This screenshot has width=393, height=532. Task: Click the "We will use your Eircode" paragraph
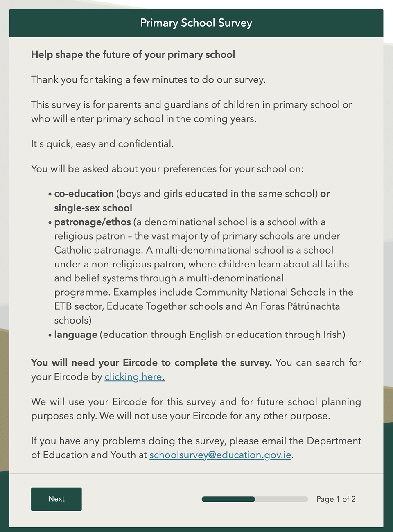point(196,409)
